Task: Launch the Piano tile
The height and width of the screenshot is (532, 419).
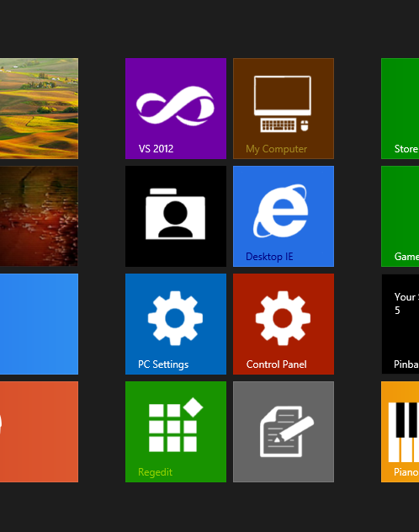Action: tap(400, 432)
